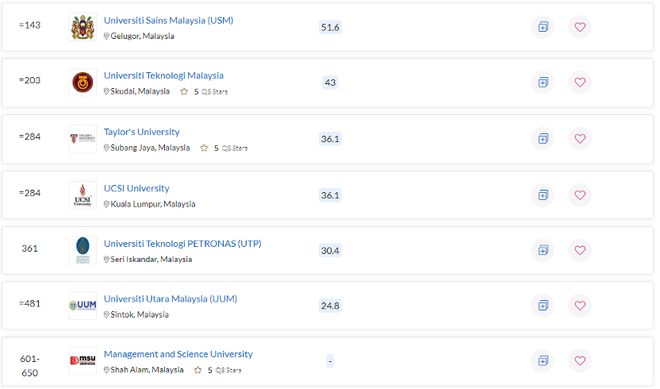Image resolution: width=660 pixels, height=389 pixels.
Task: Like Universiti Utara Malaysia with the heart
Action: pos(580,305)
